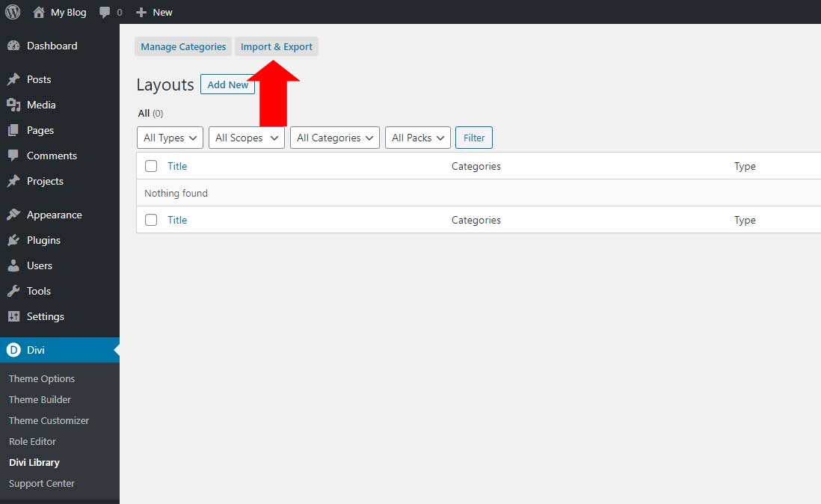The image size is (821, 504).
Task: Visit My Blog site link
Action: (x=69, y=12)
